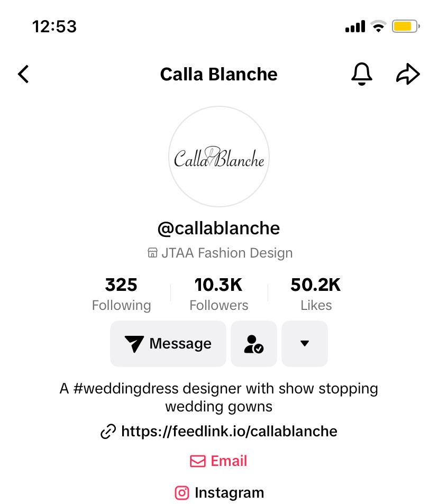
Task: Tap the Instagram logo icon
Action: [182, 493]
